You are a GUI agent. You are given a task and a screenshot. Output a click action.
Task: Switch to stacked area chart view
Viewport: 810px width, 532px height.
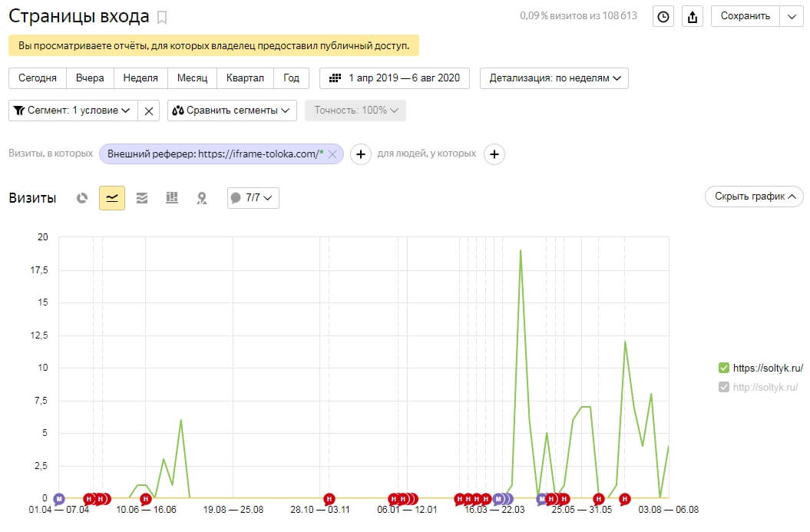142,198
